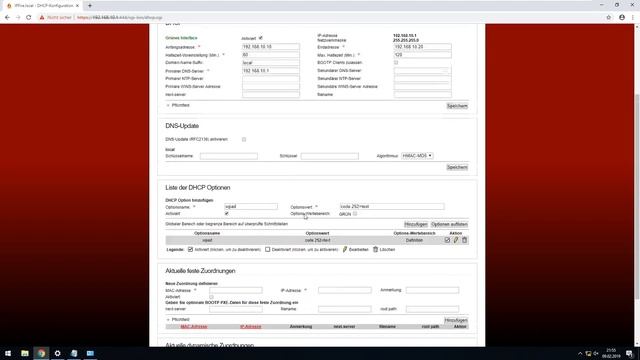Click the page vertical scrollbar

pyautogui.click(x=637, y=196)
